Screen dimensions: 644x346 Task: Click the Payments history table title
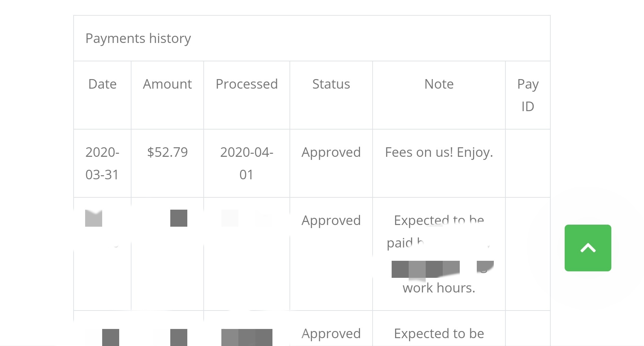tap(138, 38)
